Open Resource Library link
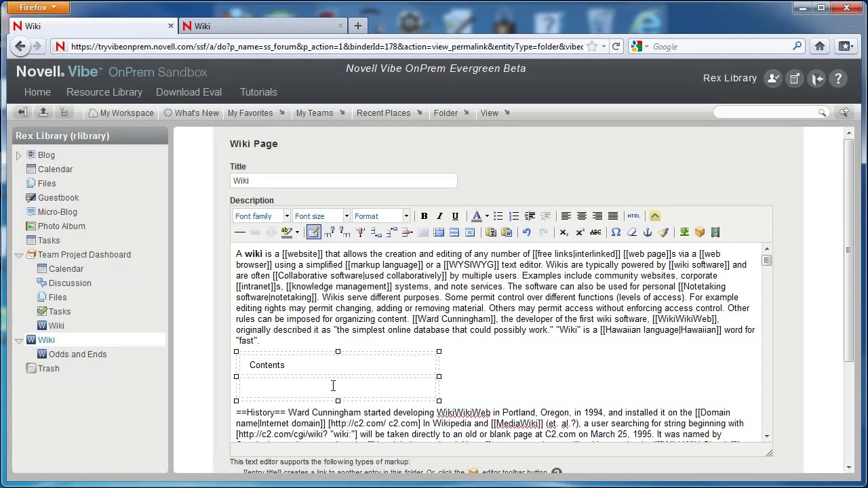This screenshot has height=488, width=868. pyautogui.click(x=104, y=92)
